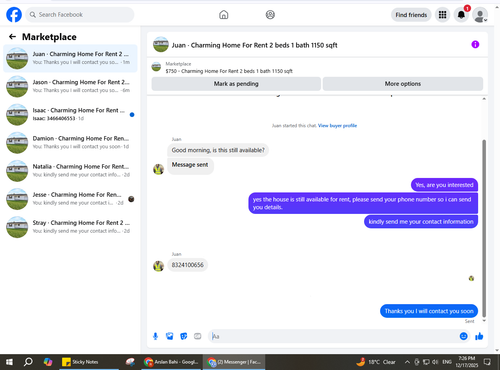Viewport: 500px width, 370px height.
Task: Click the Find friends button
Action: (411, 15)
